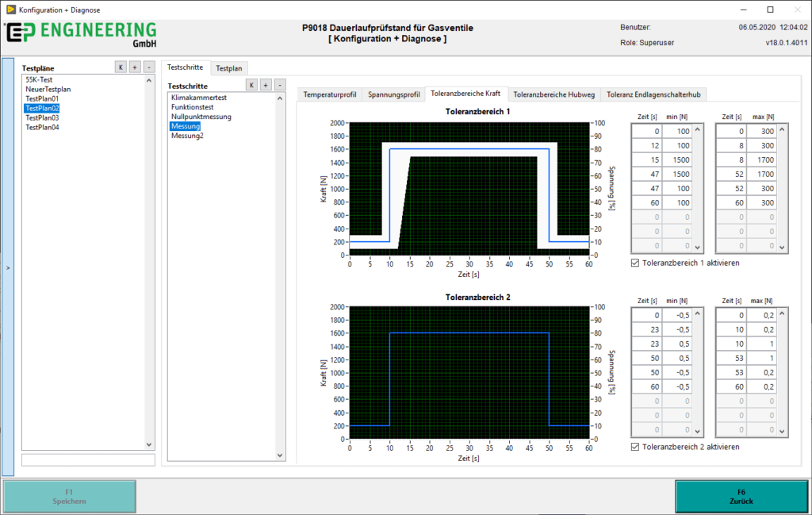Select Funktionstest in Testschritte list
This screenshot has height=515, width=812.
point(193,107)
